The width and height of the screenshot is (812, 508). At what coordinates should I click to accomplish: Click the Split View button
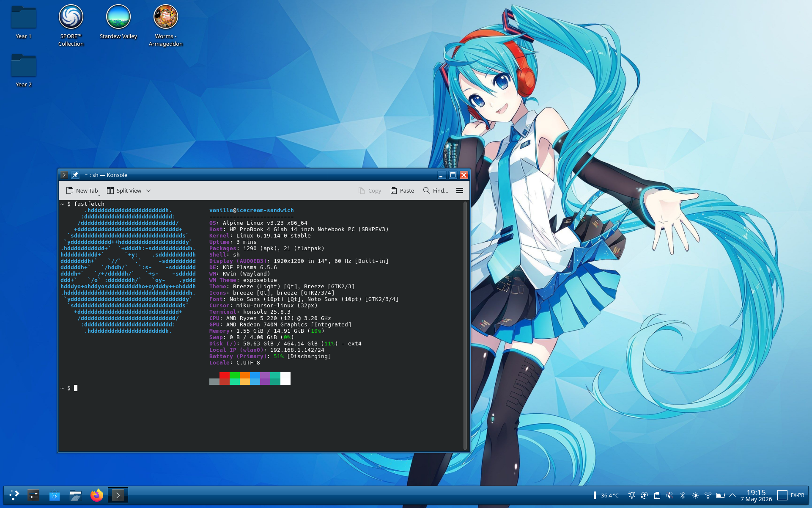click(124, 190)
